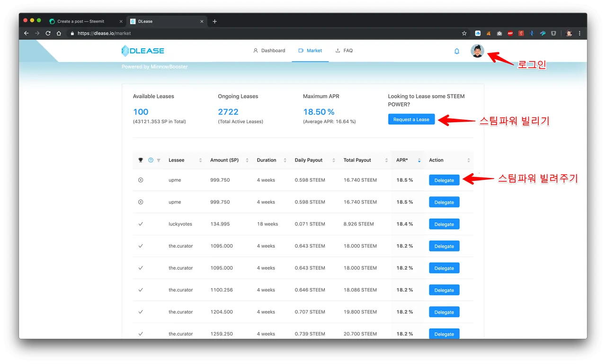Open the Chrome profile avatar
Viewport: 606px width, 364px height.
tap(569, 34)
